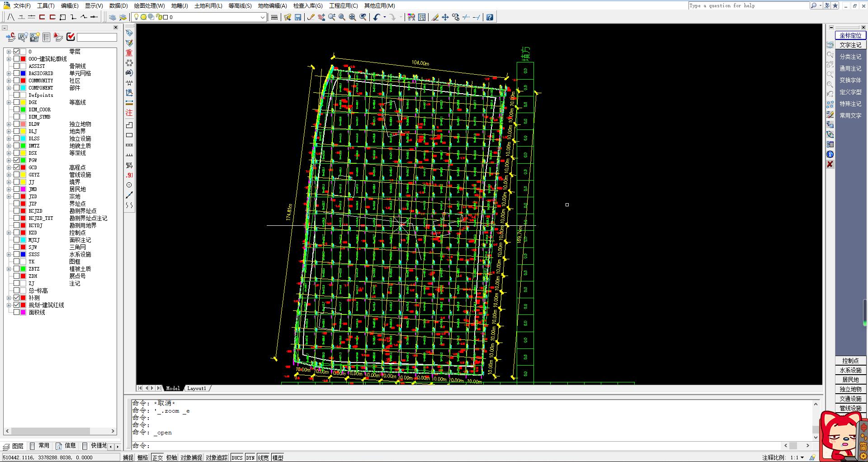Expand the COMMUNITY layer tree node
The height and width of the screenshot is (462, 868).
click(x=9, y=81)
